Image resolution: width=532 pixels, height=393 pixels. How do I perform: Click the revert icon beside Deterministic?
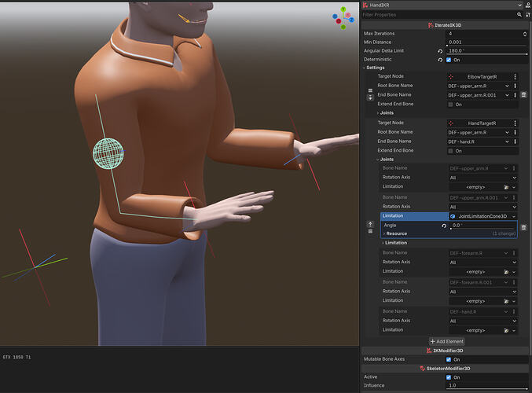[x=441, y=60]
